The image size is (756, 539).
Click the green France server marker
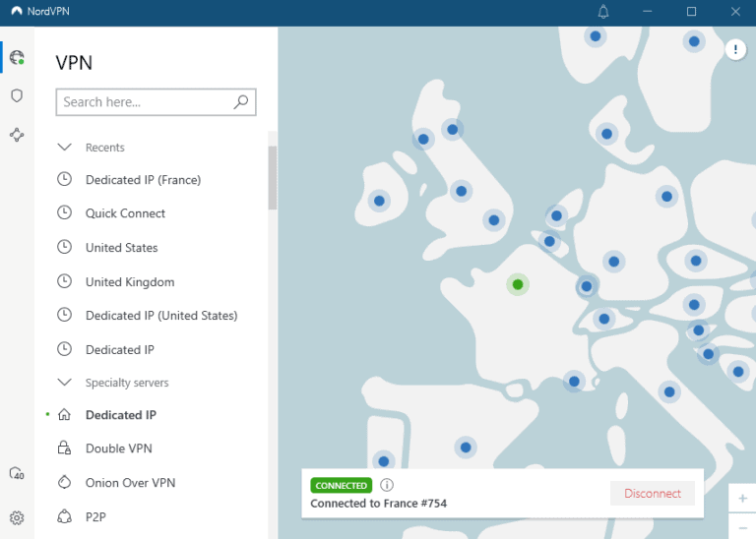click(x=517, y=285)
